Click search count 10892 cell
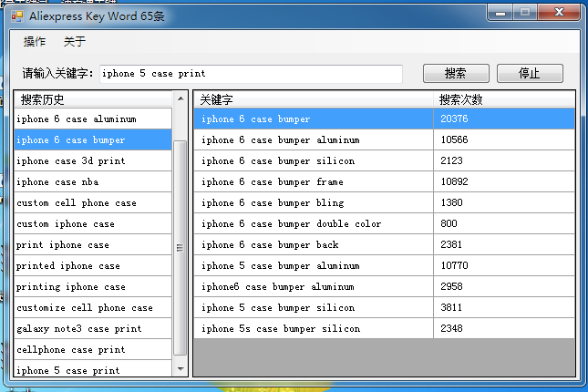The image size is (588, 392). [x=503, y=181]
